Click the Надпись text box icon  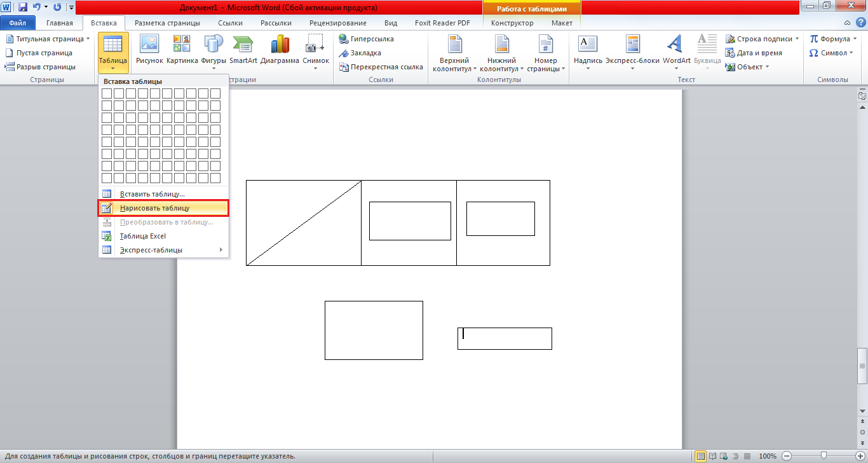click(587, 45)
